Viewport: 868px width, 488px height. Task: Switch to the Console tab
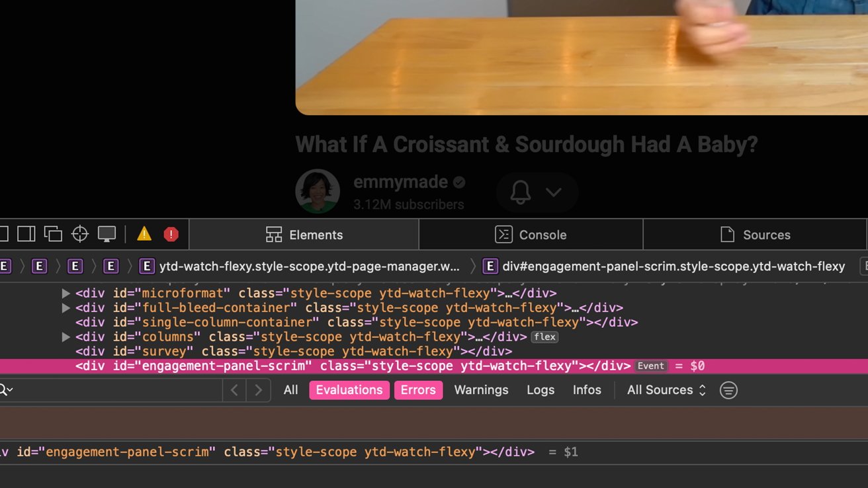coord(531,235)
